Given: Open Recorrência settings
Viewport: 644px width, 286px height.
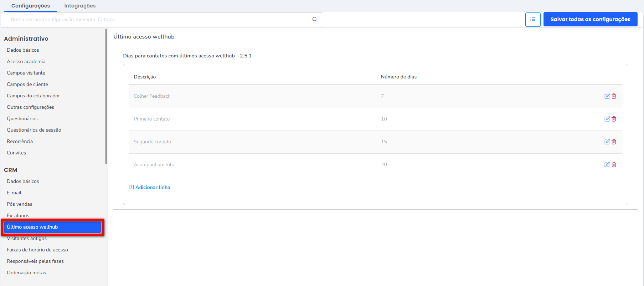Looking at the screenshot, I should point(20,141).
